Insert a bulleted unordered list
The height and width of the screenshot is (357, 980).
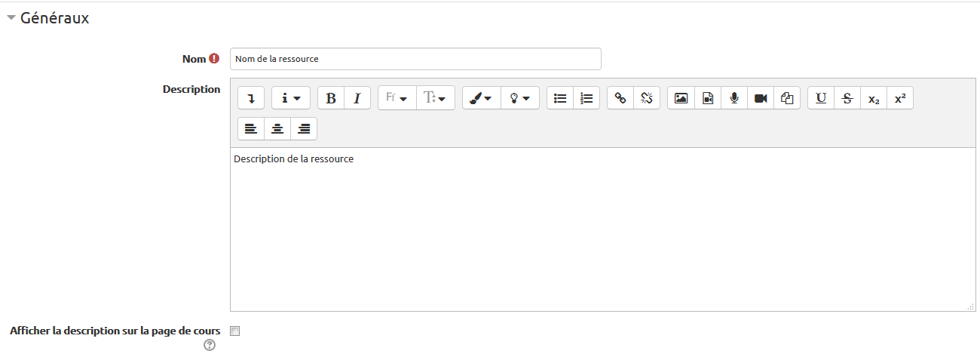560,98
